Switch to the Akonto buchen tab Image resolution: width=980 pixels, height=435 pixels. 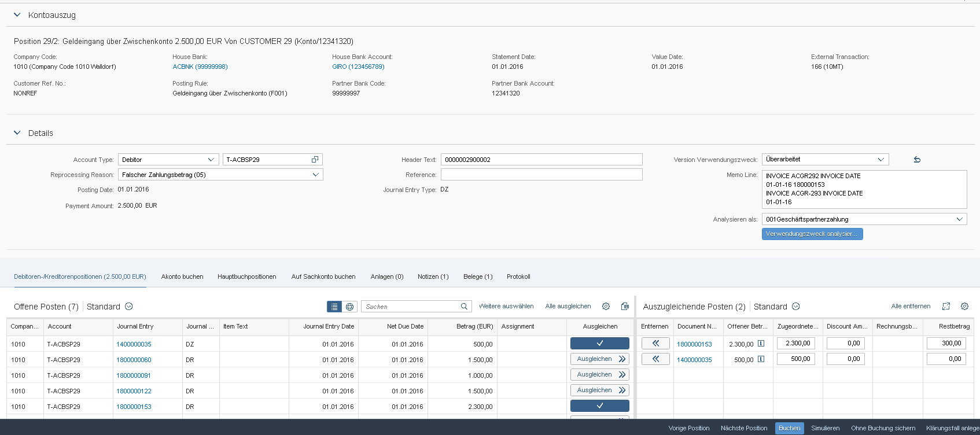182,277
